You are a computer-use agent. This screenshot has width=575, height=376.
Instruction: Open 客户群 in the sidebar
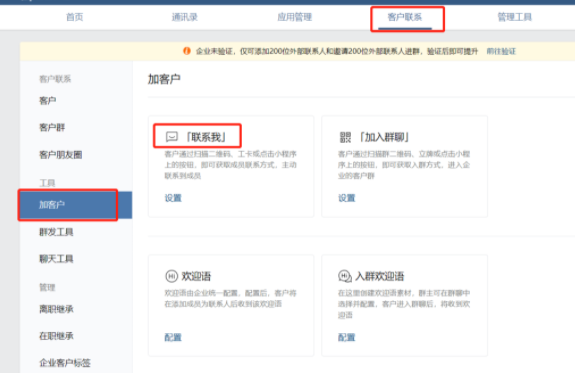point(52,127)
